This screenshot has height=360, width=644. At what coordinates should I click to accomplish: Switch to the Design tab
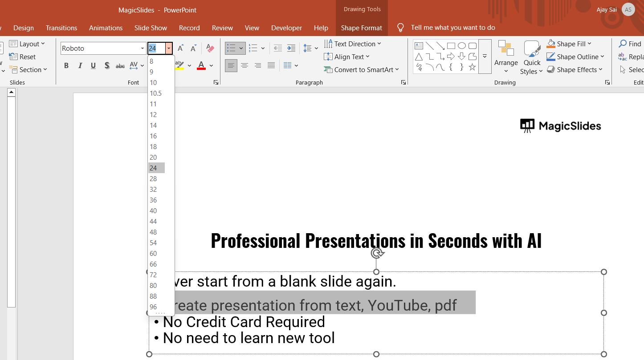(x=24, y=28)
